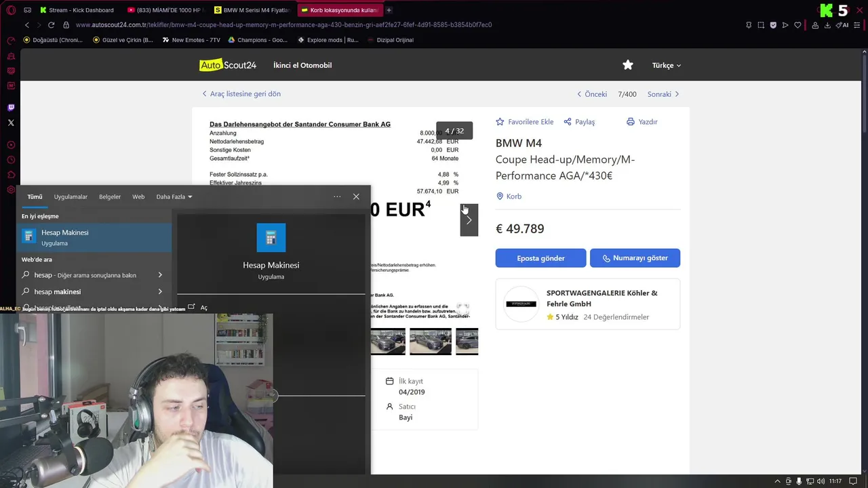Select Web search filter tab

tap(138, 197)
